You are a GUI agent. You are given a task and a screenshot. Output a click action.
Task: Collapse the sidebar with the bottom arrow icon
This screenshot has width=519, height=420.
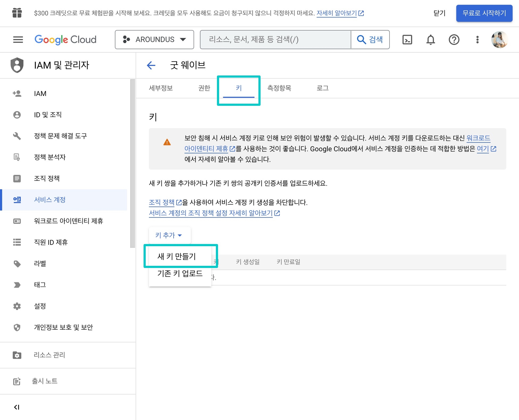click(17, 407)
